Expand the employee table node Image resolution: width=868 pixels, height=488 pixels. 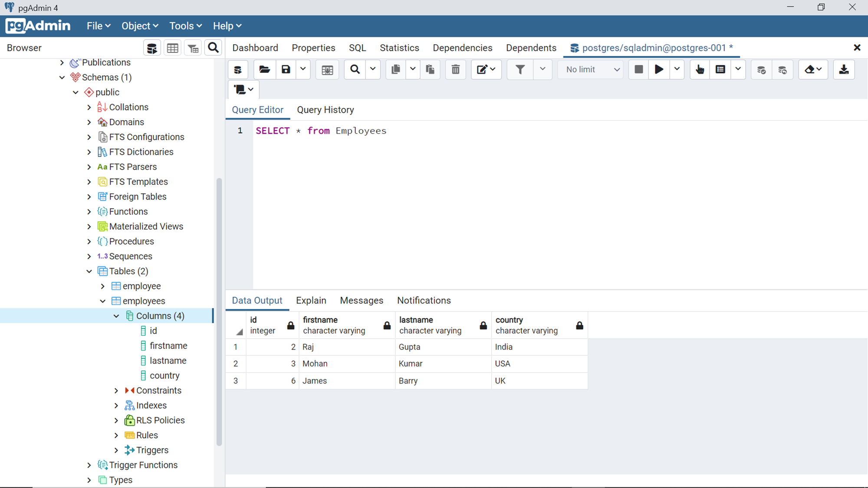(x=103, y=286)
